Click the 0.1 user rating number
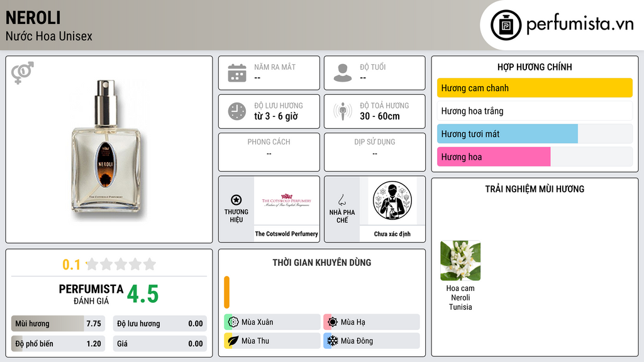The height and width of the screenshot is (362, 644). [72, 265]
